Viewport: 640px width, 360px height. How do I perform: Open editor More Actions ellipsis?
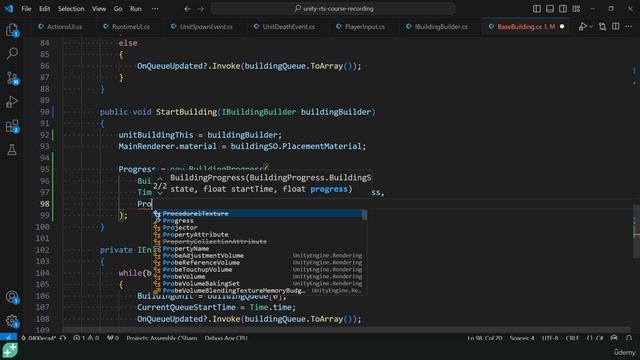(629, 27)
